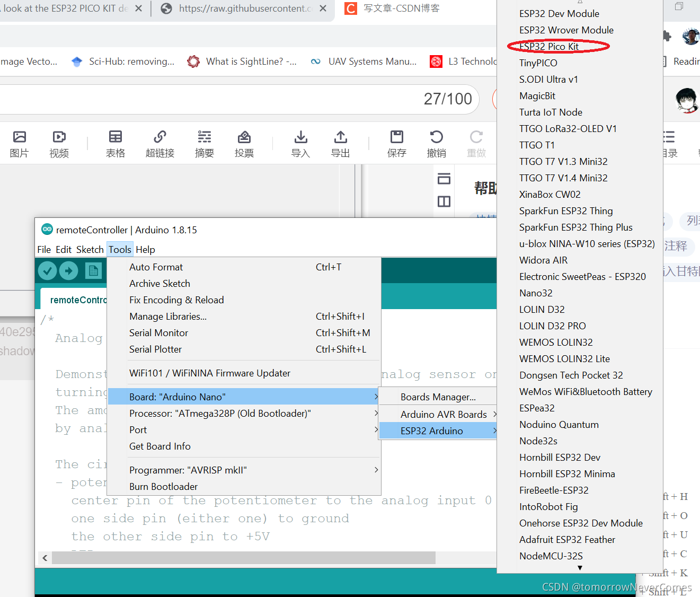Open Boards Manager entry
700x597 pixels.
click(438, 397)
